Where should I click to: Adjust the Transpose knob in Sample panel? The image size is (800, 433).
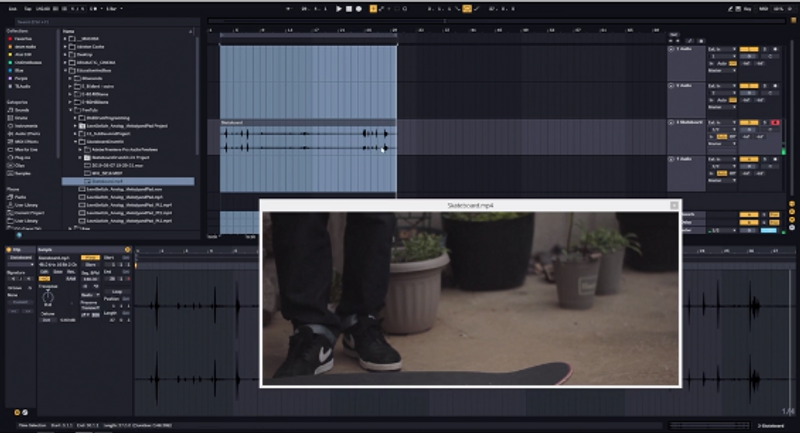[47, 296]
